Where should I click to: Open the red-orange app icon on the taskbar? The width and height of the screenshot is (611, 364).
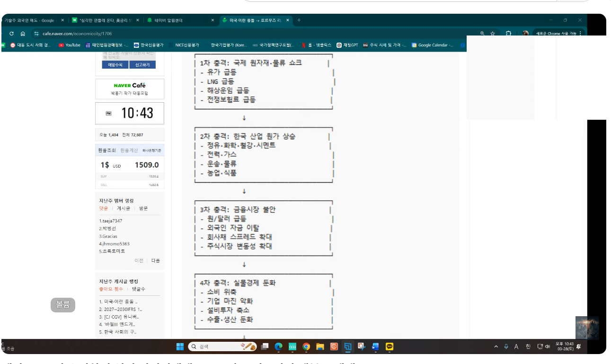[334, 346]
